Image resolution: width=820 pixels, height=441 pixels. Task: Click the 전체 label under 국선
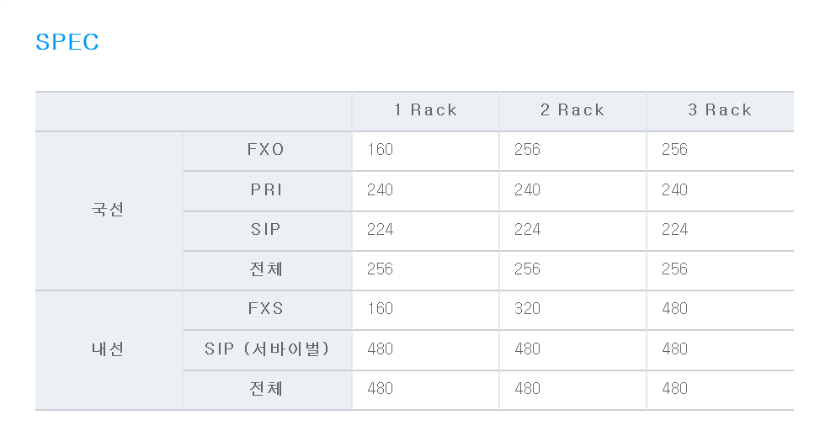click(x=266, y=269)
